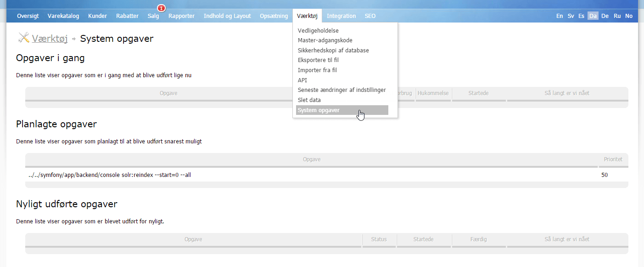The height and width of the screenshot is (267, 644).
Task: Open the Oversigt menu
Action: [28, 16]
